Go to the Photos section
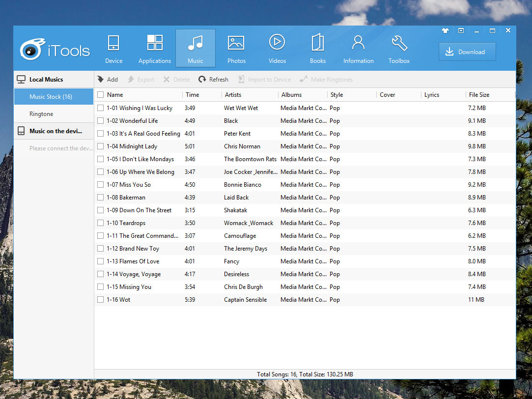Screen dimensions: 532x399 (x=236, y=48)
